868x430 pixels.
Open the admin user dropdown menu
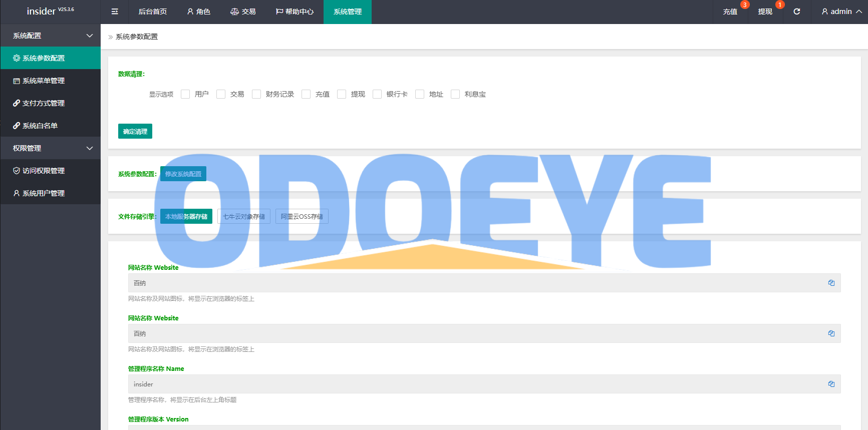(x=841, y=12)
